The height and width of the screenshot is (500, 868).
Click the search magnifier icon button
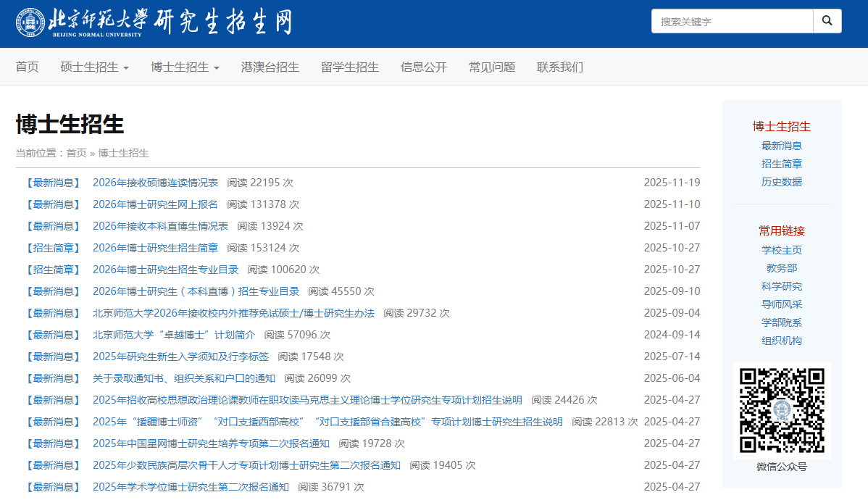pyautogui.click(x=827, y=21)
